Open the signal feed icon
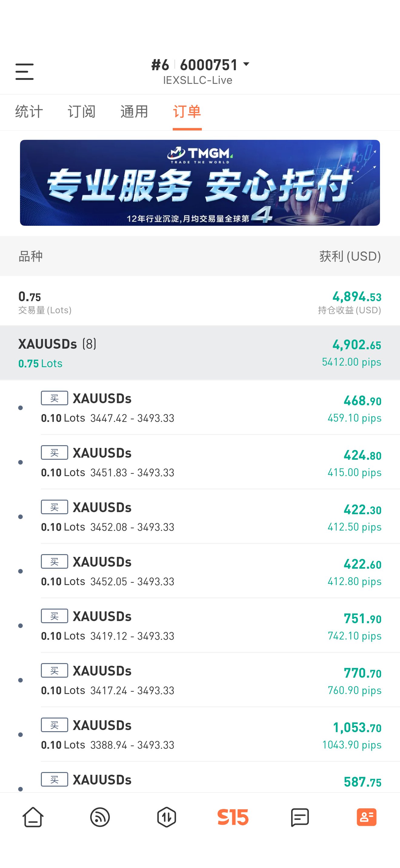This screenshot has height=868, width=400. 100,817
